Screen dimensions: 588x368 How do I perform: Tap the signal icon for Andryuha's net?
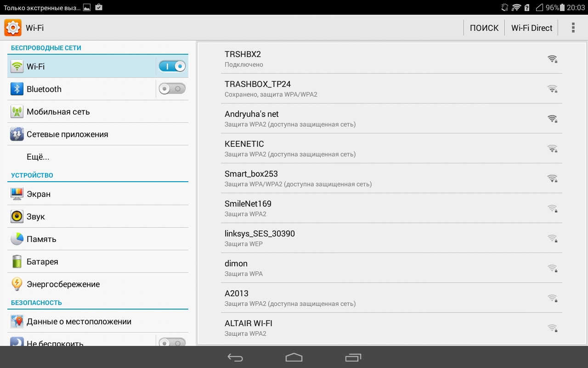[x=552, y=119]
